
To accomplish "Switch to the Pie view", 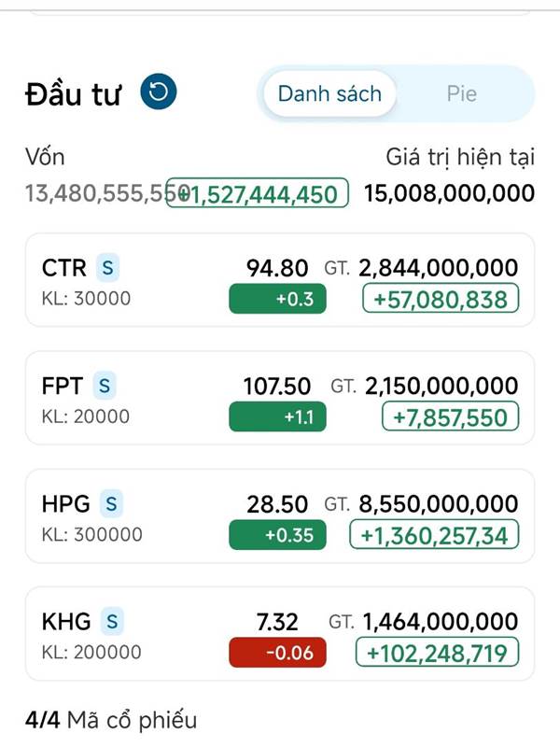I will pos(461,93).
